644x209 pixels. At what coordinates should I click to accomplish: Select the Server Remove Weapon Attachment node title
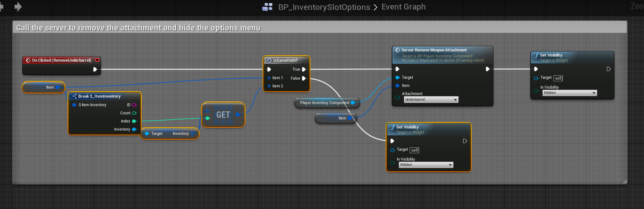tap(434, 50)
